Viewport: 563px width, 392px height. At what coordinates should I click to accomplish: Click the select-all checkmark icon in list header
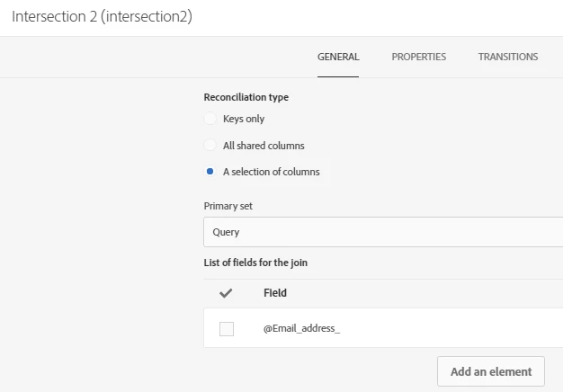point(226,293)
